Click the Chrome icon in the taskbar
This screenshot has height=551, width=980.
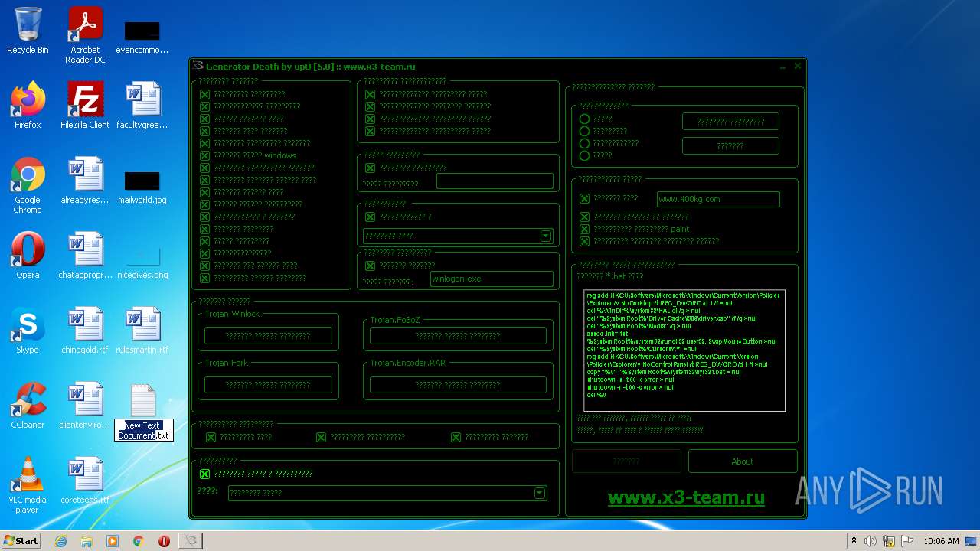pos(139,541)
